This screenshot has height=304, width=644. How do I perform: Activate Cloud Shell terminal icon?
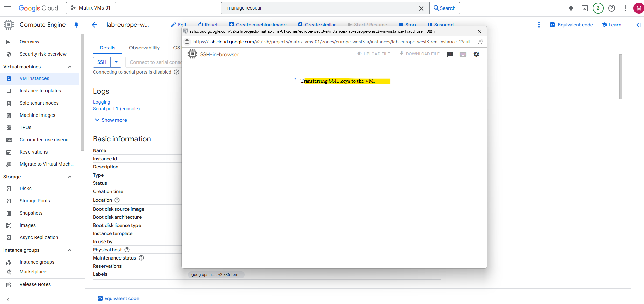[585, 8]
